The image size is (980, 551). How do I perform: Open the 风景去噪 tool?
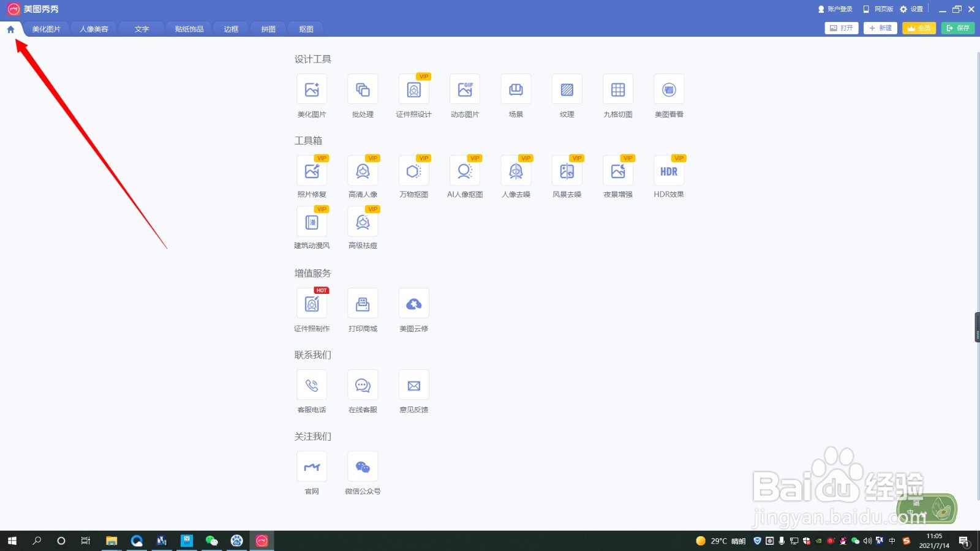[567, 171]
